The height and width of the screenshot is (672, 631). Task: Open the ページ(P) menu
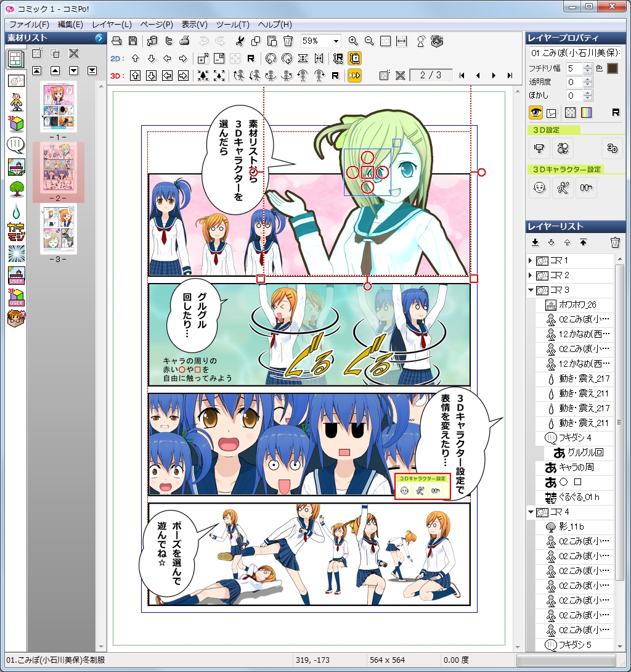click(x=157, y=25)
